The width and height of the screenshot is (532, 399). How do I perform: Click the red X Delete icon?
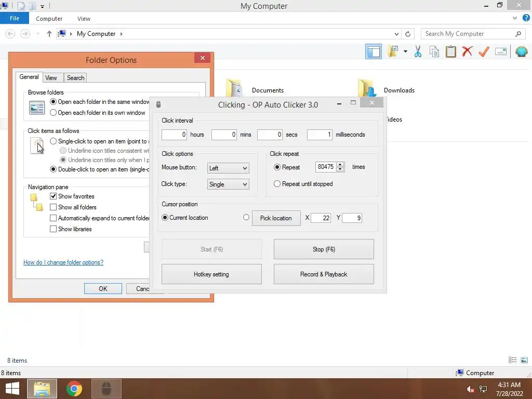(467, 51)
